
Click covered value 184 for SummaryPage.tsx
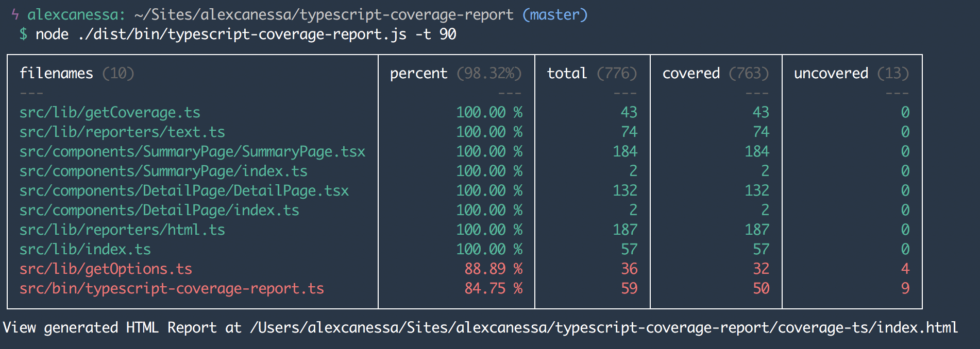pos(757,152)
